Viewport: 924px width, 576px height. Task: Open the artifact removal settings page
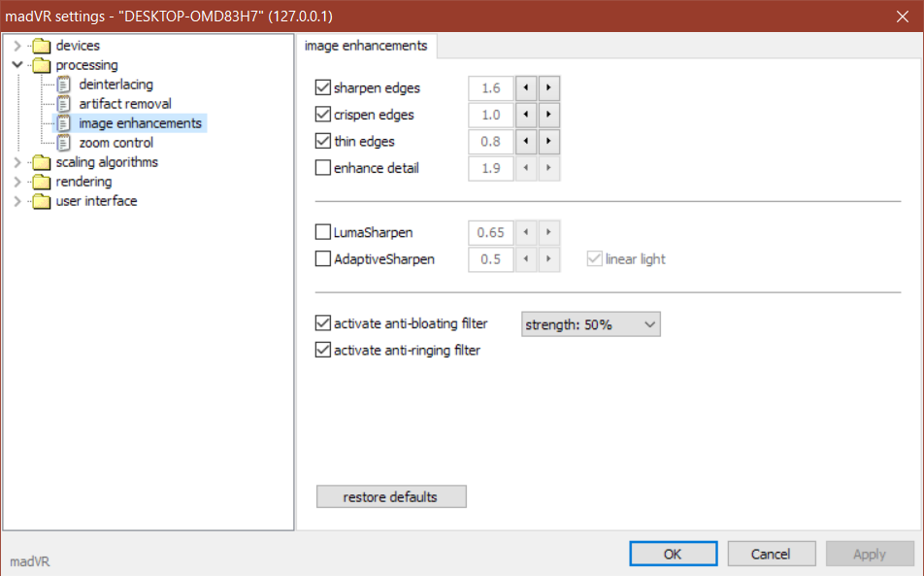tap(125, 104)
